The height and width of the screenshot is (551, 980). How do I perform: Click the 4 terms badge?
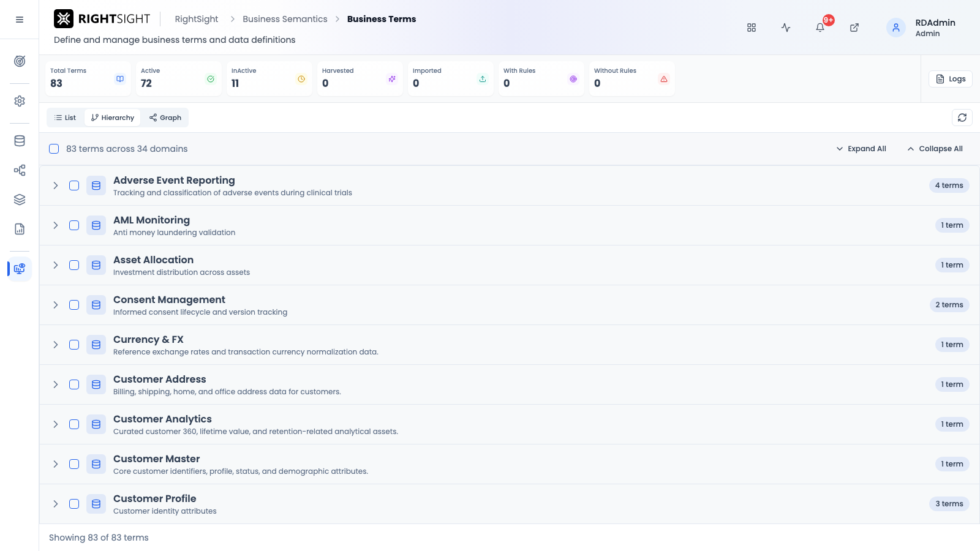coord(949,186)
